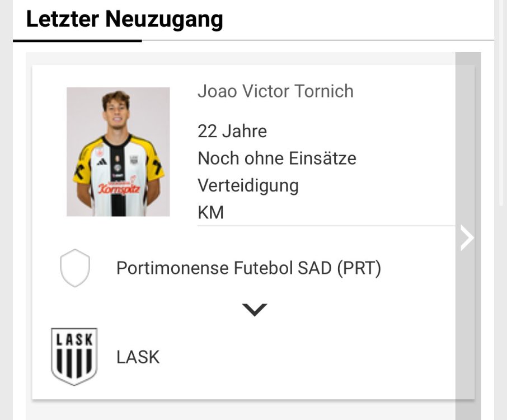The height and width of the screenshot is (420, 507).
Task: Click the black underline below Letzter Neuzugang
Action: [77, 40]
